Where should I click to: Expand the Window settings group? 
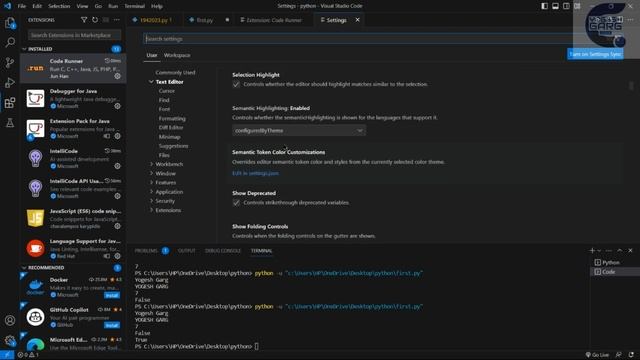click(x=151, y=173)
